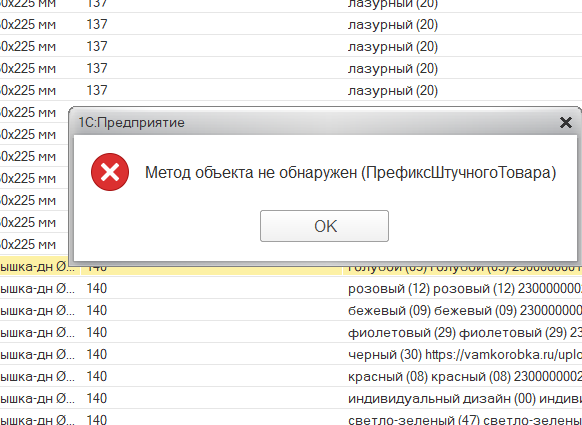Select the индивидуальный дизайн (00) row

pyautogui.click(x=291, y=398)
